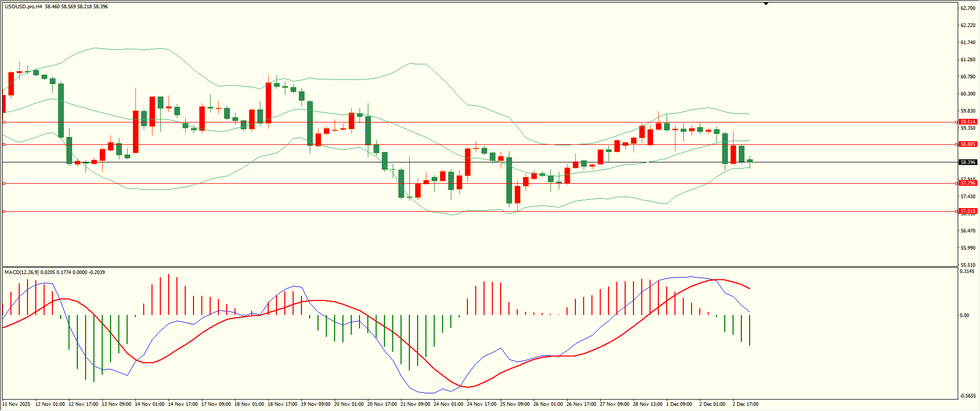
Task: Click the 55.990 value on price scale
Action: click(x=968, y=248)
